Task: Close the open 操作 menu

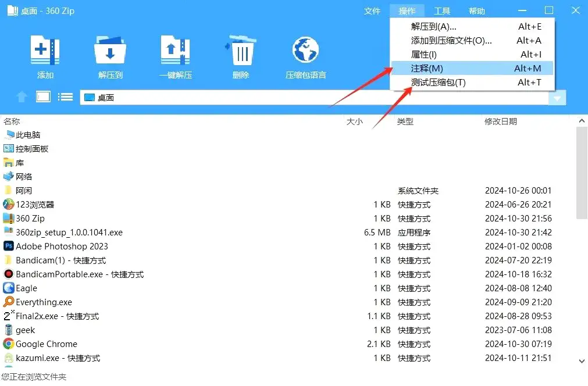Action: [407, 11]
